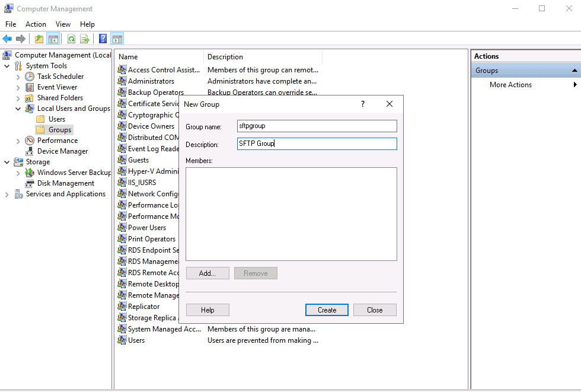The height and width of the screenshot is (392, 581).
Task: Collapse Local Users and Groups node
Action: click(x=18, y=109)
